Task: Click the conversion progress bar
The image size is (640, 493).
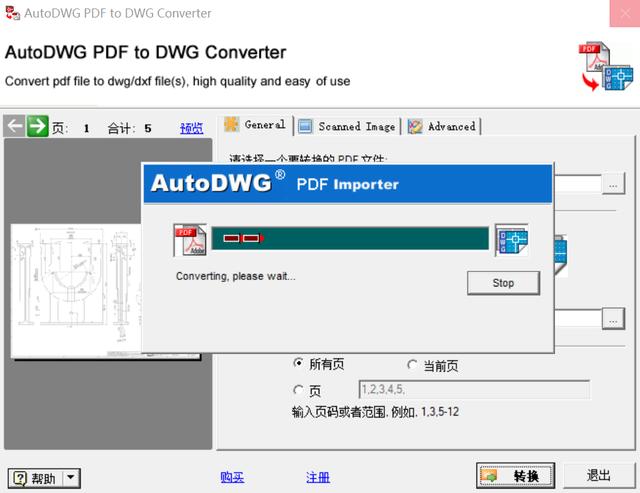Action: (350, 238)
